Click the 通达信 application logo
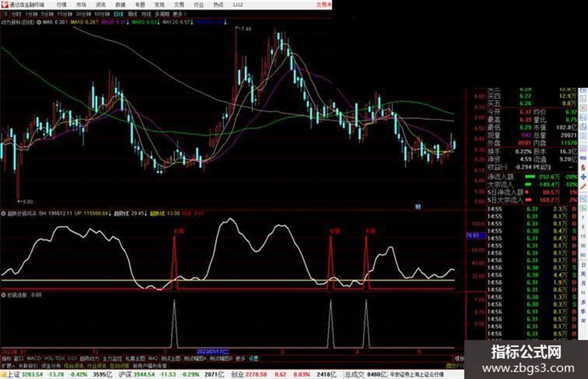588x379 pixels. tap(4, 4)
